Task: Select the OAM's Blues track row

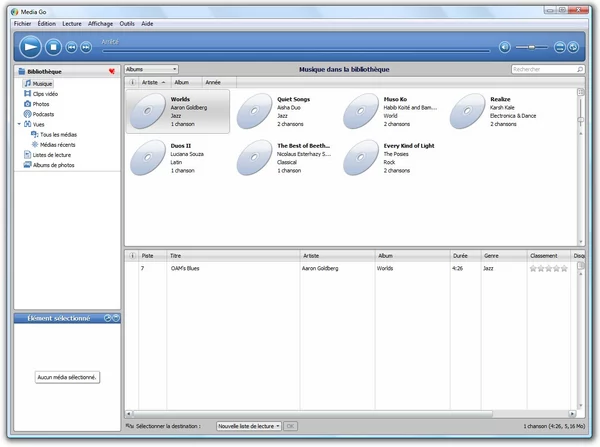Action: (x=351, y=268)
